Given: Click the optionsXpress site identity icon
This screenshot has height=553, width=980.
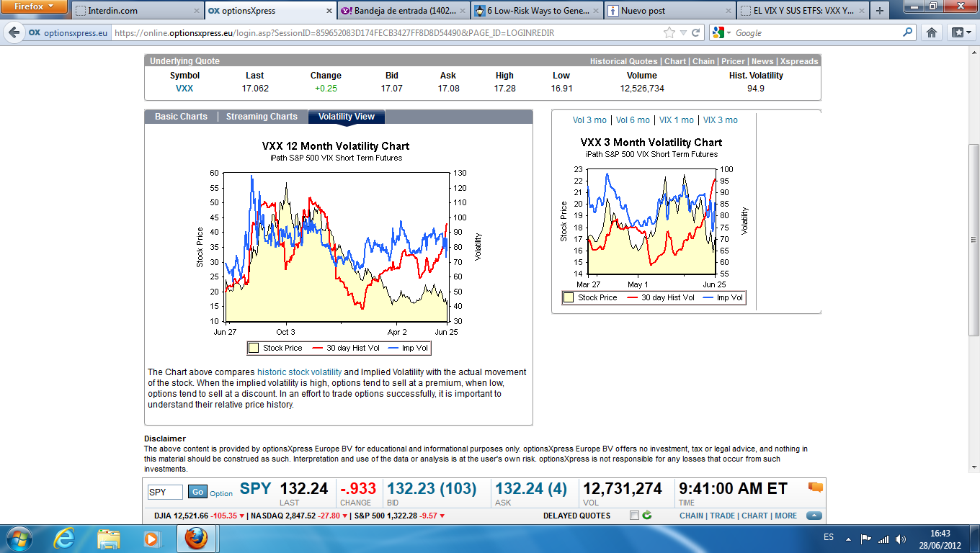Looking at the screenshot, I should click(34, 32).
